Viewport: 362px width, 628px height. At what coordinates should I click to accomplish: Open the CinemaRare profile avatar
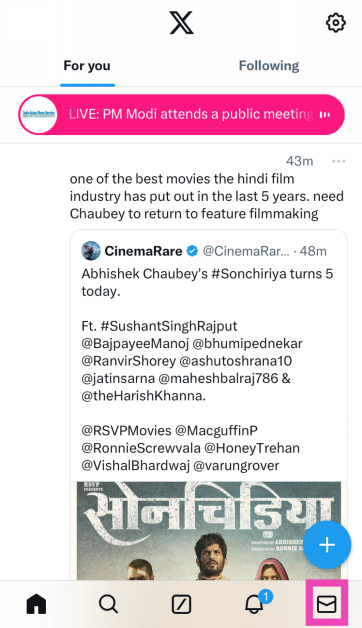(91, 251)
